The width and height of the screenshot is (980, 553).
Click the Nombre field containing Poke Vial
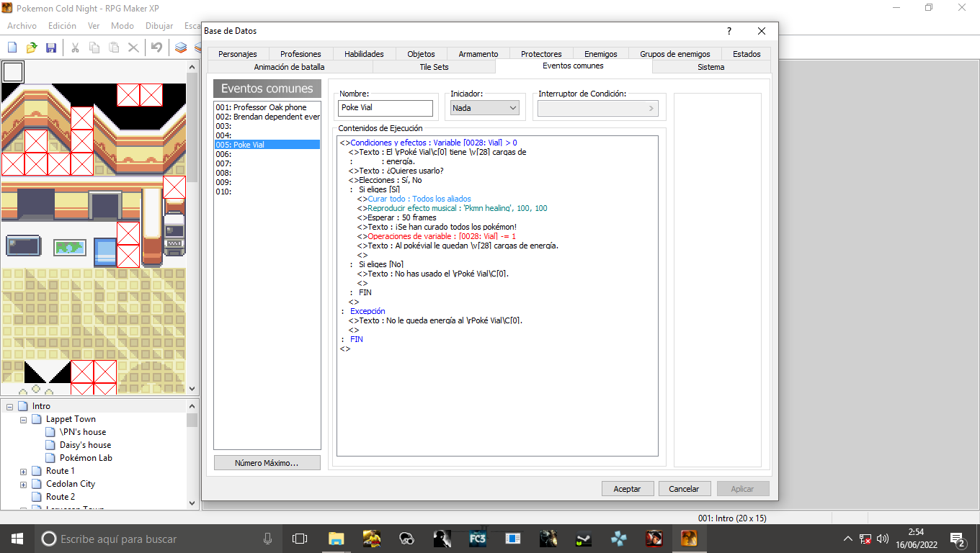386,108
